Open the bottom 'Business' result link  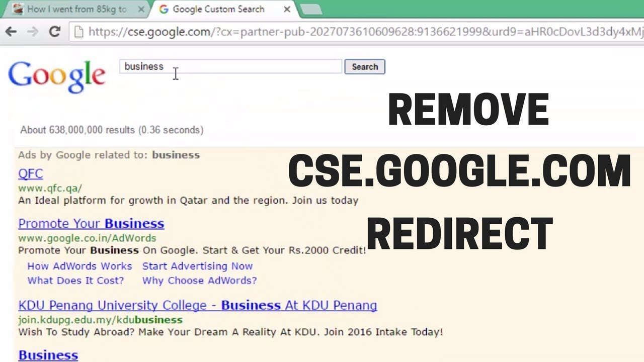pyautogui.click(x=48, y=355)
